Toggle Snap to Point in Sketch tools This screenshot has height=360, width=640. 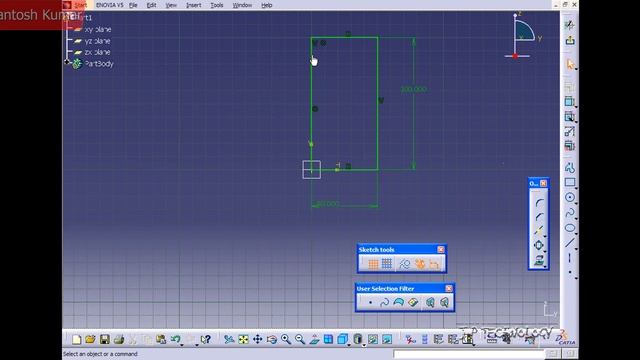click(387, 264)
